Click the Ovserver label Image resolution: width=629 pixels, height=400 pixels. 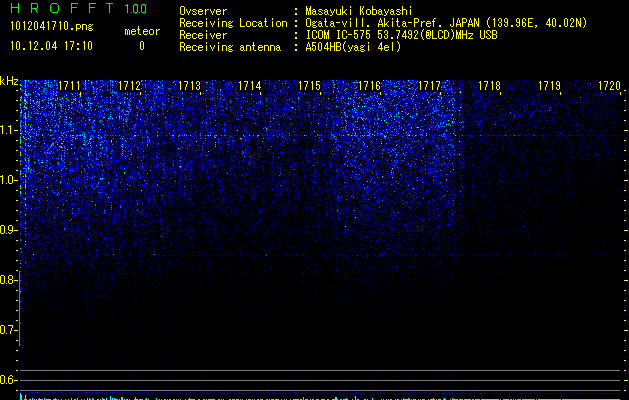pos(203,11)
